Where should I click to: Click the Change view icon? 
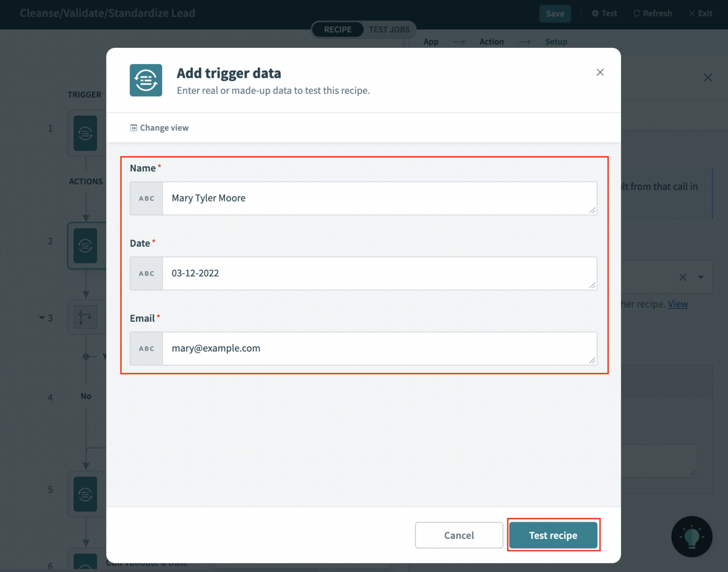click(x=134, y=128)
